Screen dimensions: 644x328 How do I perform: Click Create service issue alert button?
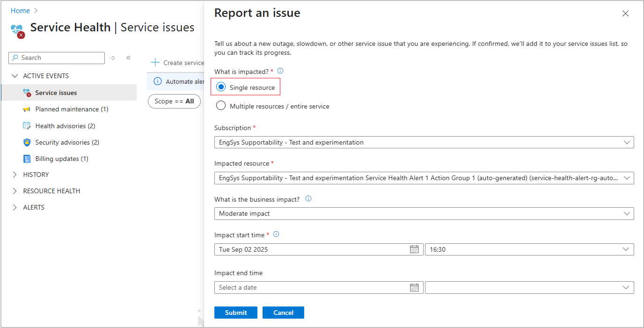[178, 62]
